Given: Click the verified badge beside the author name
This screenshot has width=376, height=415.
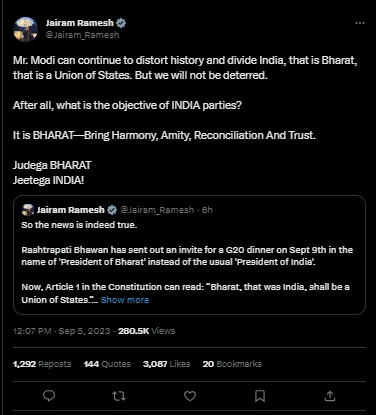Looking at the screenshot, I should click(121, 23).
